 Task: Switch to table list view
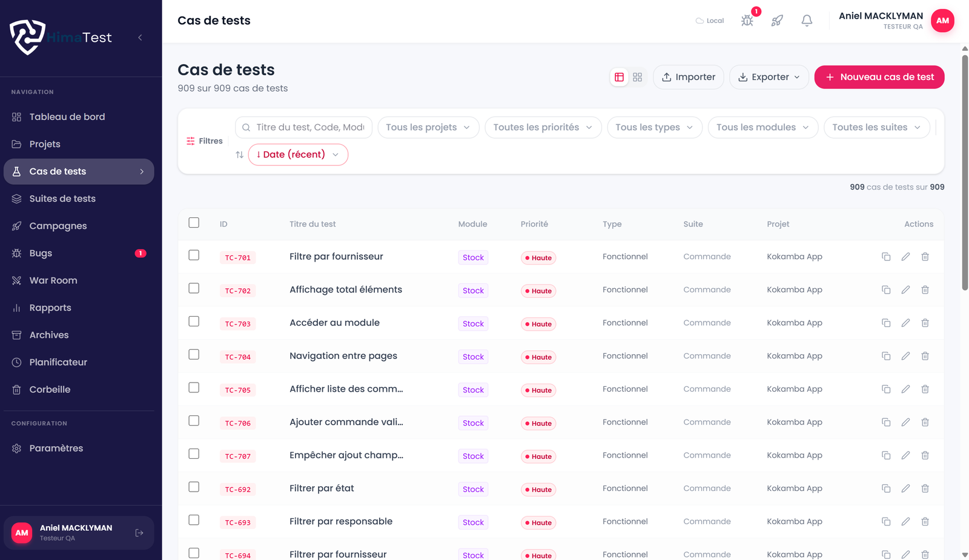pyautogui.click(x=619, y=77)
